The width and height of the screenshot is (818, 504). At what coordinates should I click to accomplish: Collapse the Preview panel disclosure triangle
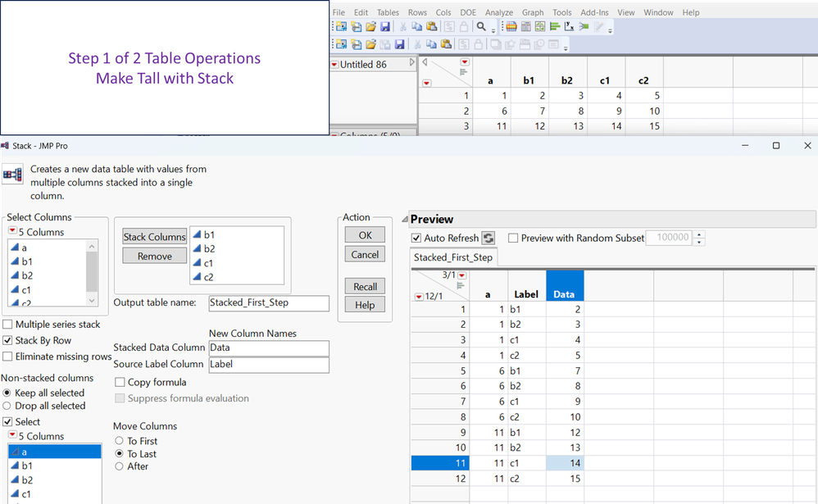point(404,220)
